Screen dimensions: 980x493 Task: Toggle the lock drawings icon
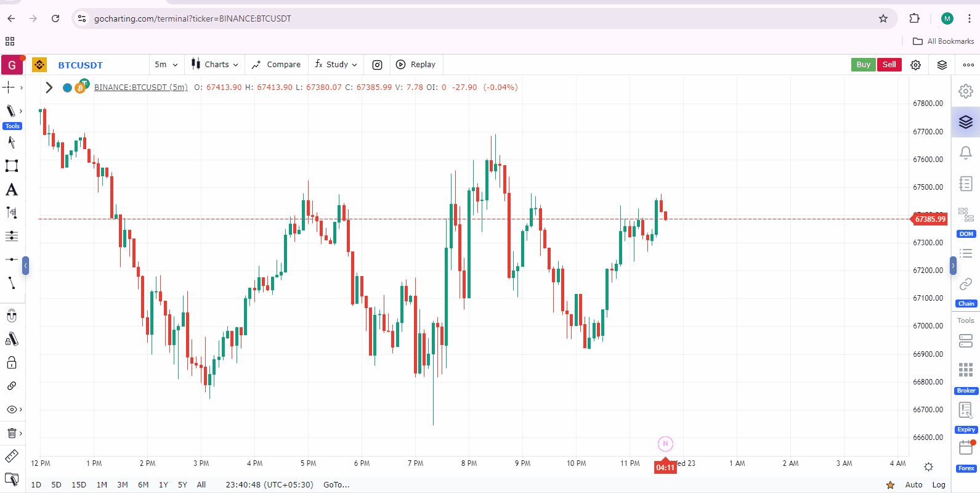click(x=12, y=362)
